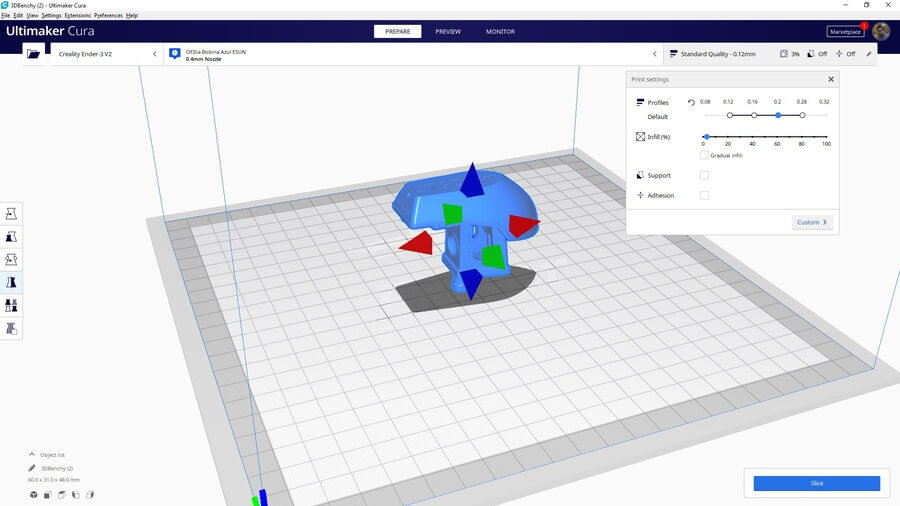Switch to top view icon
This screenshot has width=900, height=506.
point(62,495)
